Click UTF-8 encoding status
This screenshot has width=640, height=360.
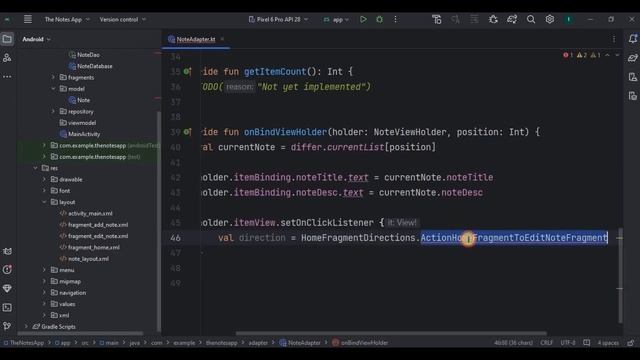pos(568,343)
